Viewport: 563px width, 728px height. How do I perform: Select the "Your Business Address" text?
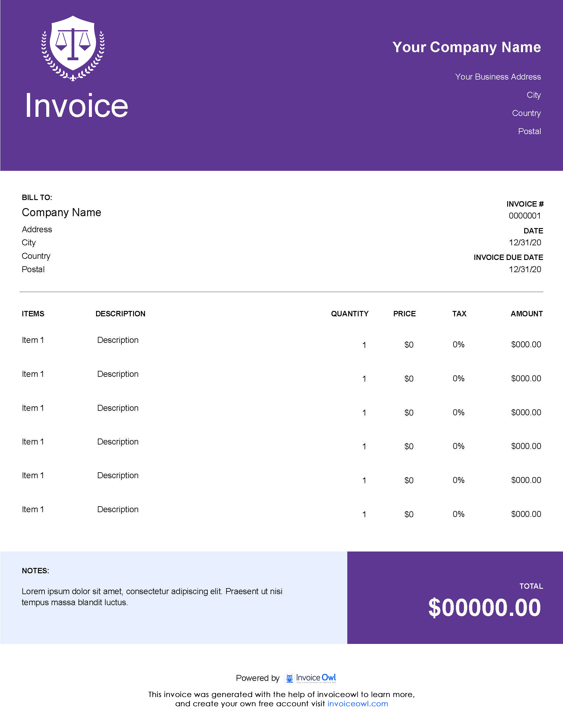(x=498, y=77)
